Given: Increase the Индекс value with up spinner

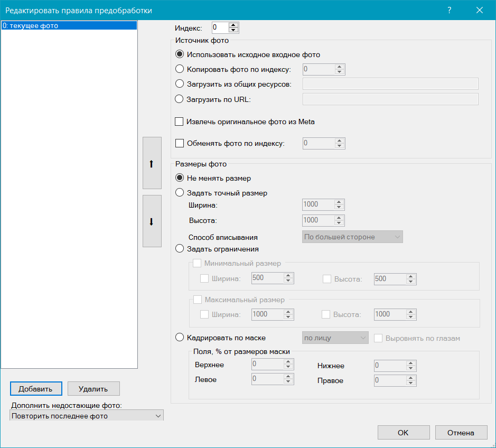Looking at the screenshot, I should [234, 24].
